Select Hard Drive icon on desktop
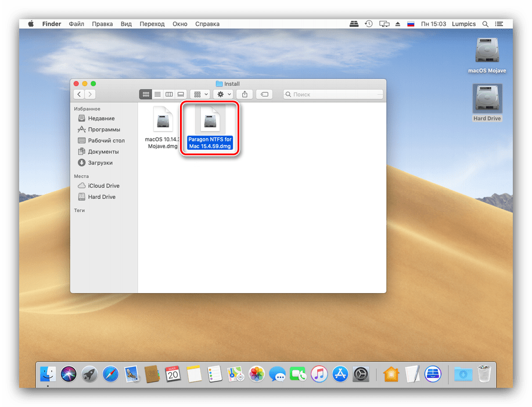 [487, 103]
